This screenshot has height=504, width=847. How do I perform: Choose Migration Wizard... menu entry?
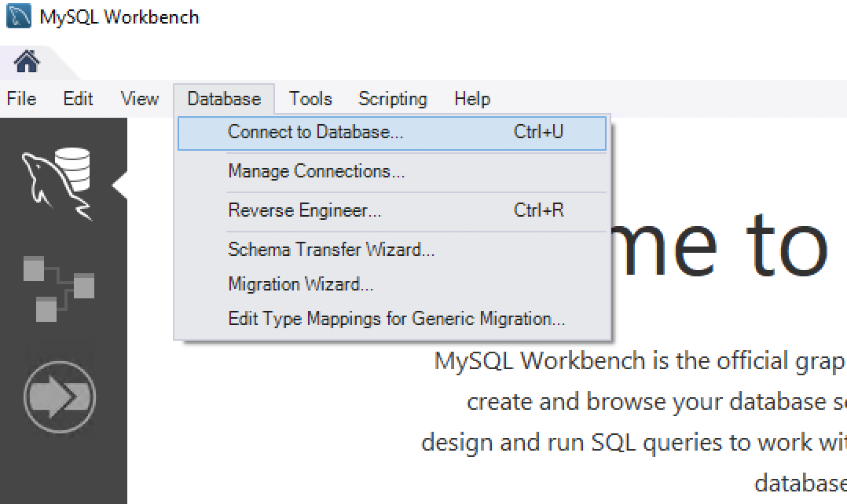pyautogui.click(x=392, y=284)
